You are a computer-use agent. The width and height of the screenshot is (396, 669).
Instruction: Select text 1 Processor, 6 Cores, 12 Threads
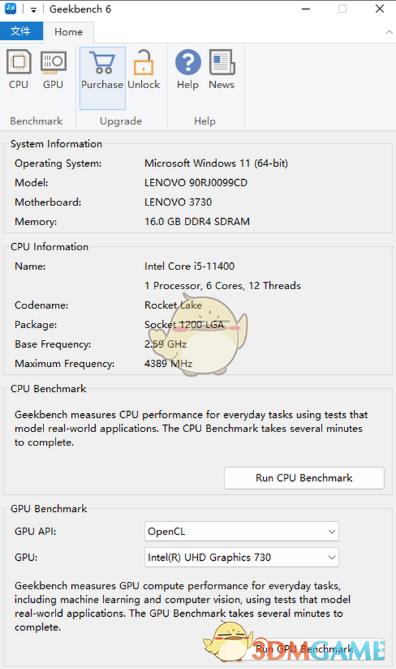click(223, 286)
